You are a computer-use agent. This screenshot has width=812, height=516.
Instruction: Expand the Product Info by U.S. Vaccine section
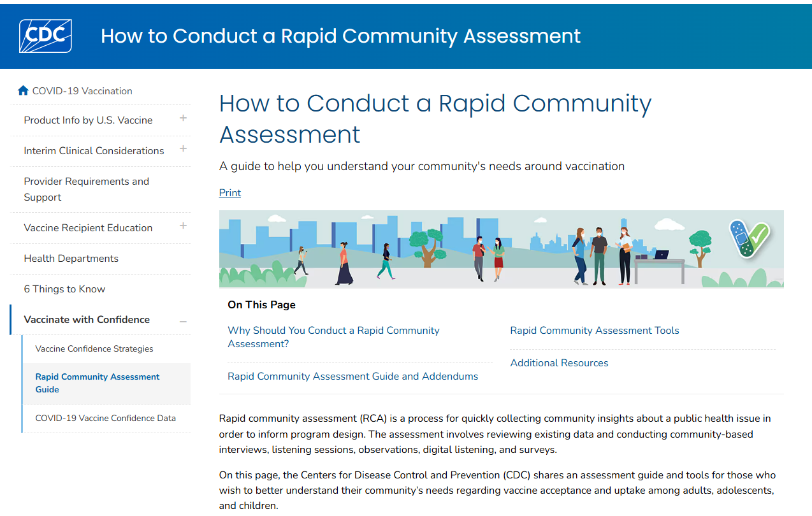pyautogui.click(x=184, y=118)
